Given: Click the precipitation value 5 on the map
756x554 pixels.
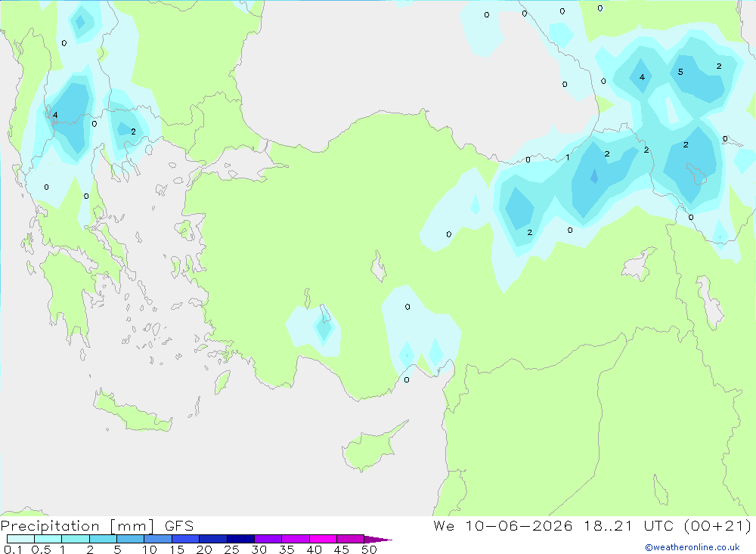Looking at the screenshot, I should coord(680,72).
